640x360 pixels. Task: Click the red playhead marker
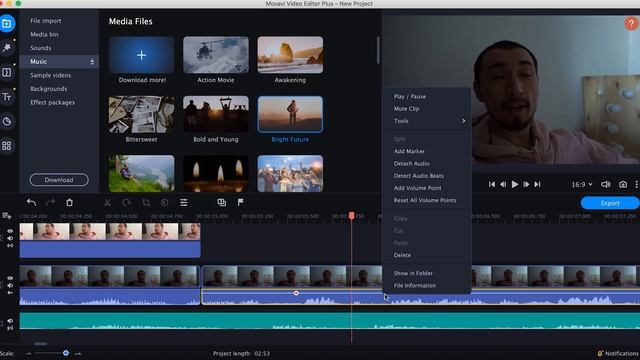[351, 216]
